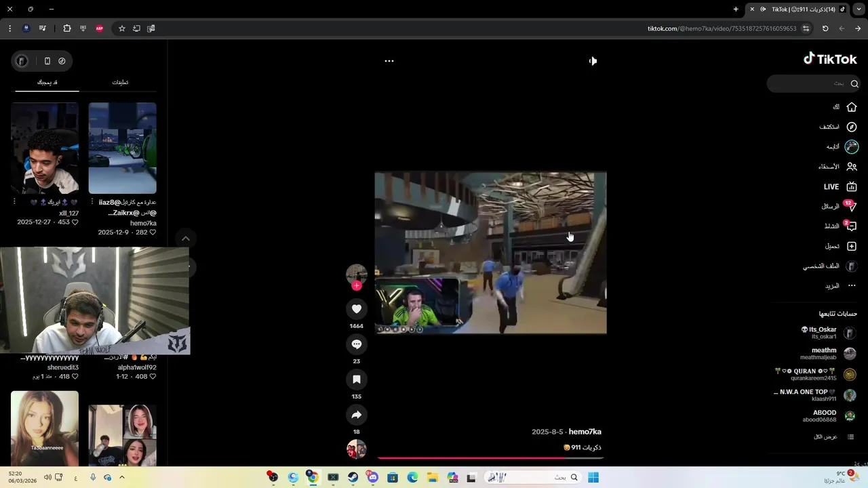The width and height of the screenshot is (868, 488).
Task: Open File Explorer from the taskbar
Action: pyautogui.click(x=432, y=477)
